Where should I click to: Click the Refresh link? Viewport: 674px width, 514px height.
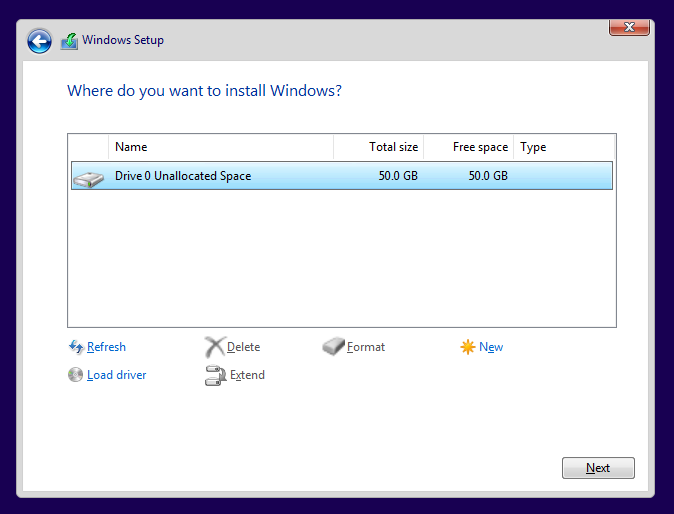pyautogui.click(x=106, y=347)
